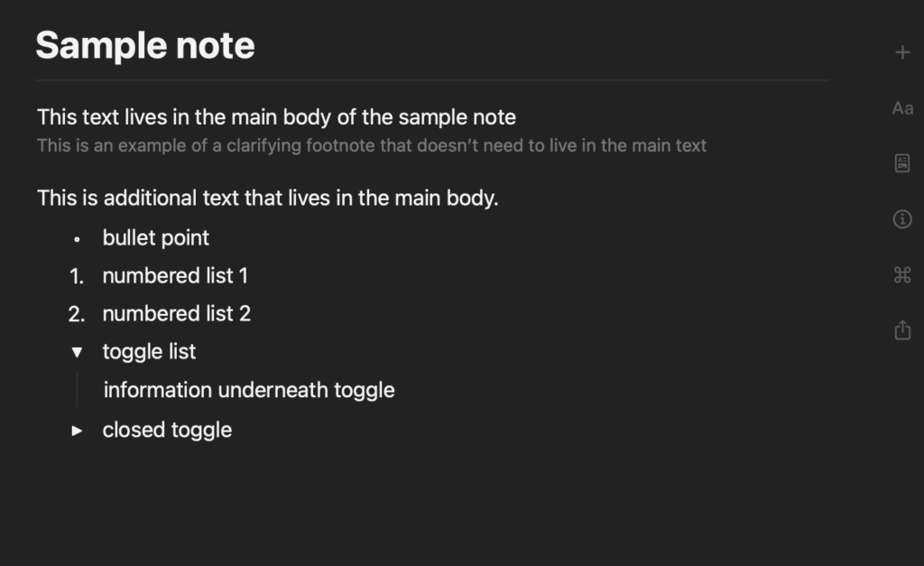The image size is (924, 566).
Task: Collapse the open 'toggle list' disclosure triangle
Action: pos(78,352)
